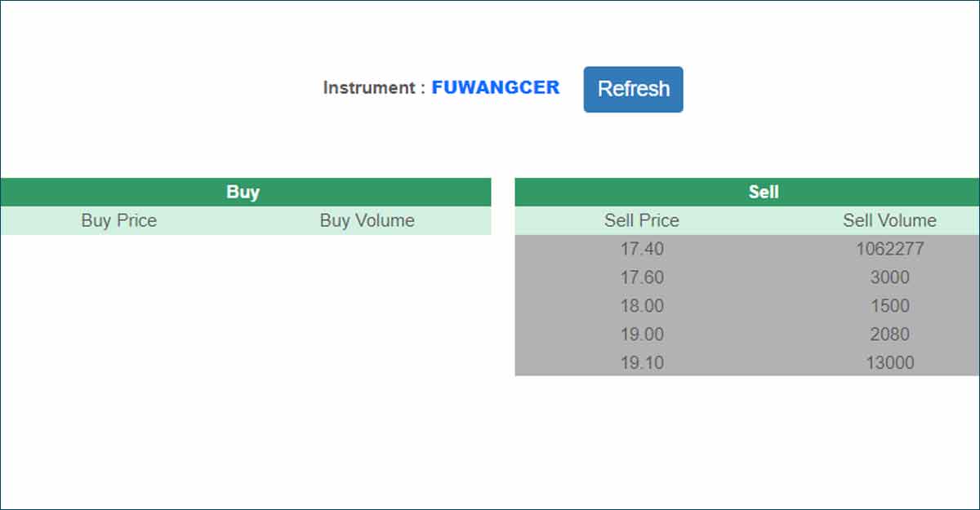This screenshot has height=510, width=980.
Task: Select sell price 19.00
Action: tap(641, 335)
